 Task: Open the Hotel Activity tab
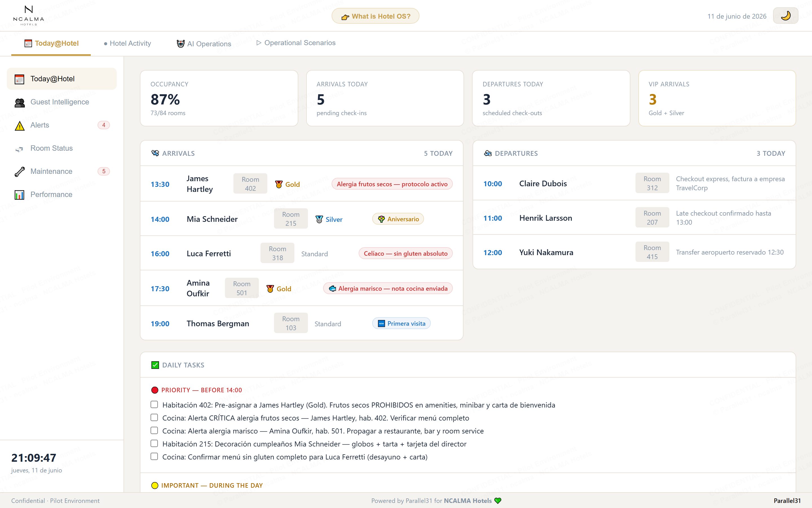(127, 43)
